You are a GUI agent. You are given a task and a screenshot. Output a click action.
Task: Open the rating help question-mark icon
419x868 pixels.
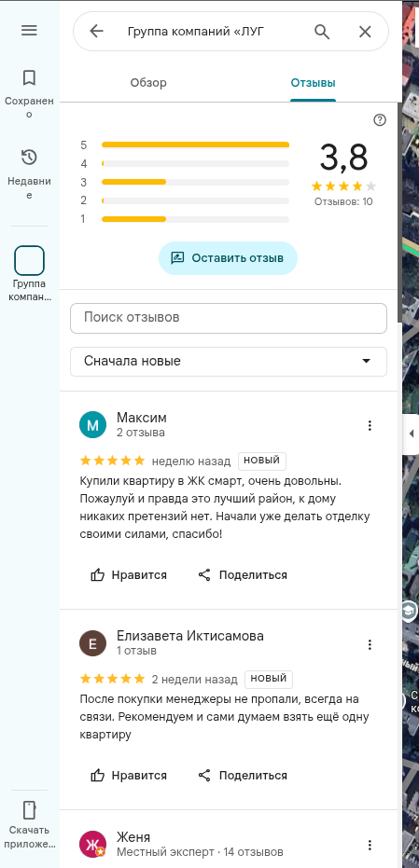pos(380,120)
